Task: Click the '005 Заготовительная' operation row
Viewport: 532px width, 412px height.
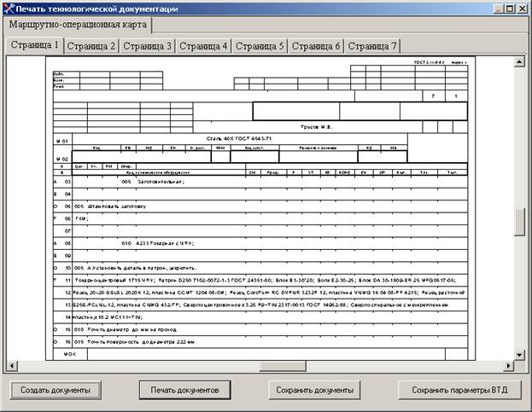Action: tap(260, 182)
